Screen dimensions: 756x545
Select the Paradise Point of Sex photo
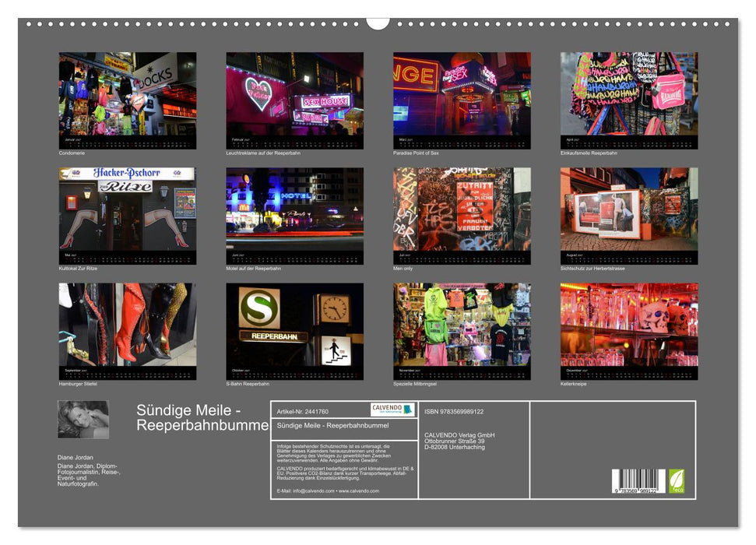[x=462, y=100]
